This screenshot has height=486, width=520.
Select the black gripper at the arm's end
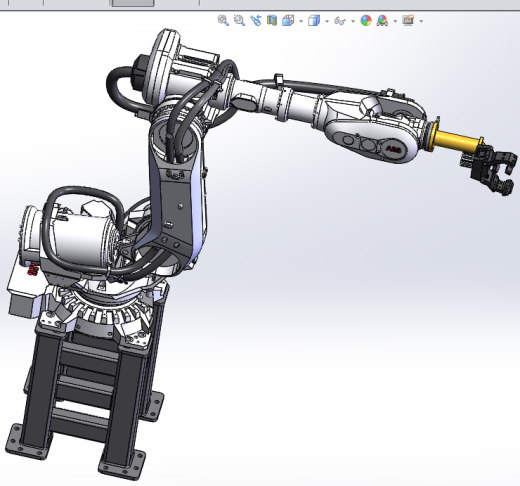coord(490,171)
